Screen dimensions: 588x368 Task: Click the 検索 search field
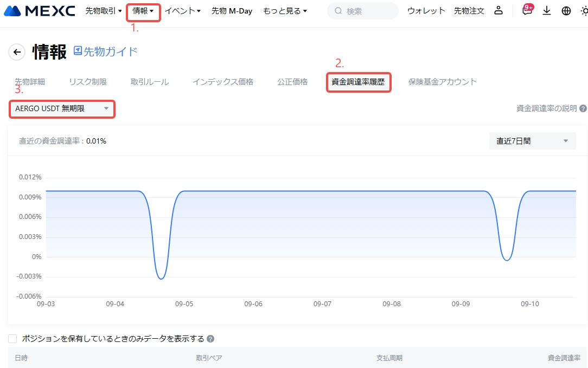tap(362, 11)
